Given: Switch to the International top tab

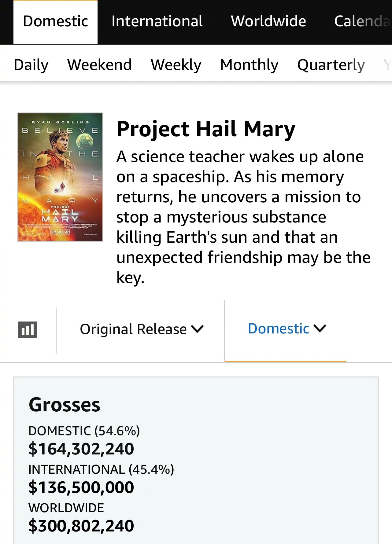Looking at the screenshot, I should (157, 21).
